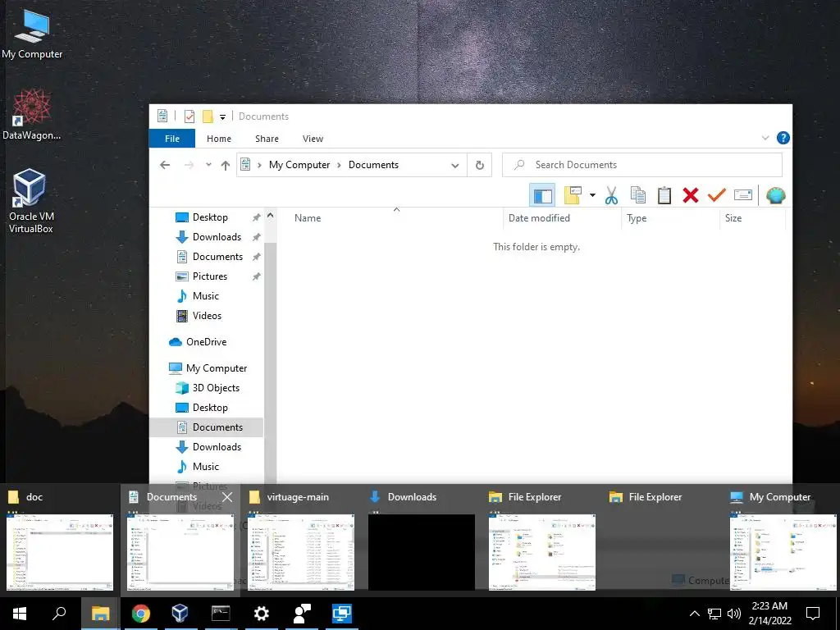Open OneDrive in the navigation pane
Image resolution: width=840 pixels, height=630 pixels.
(x=206, y=342)
